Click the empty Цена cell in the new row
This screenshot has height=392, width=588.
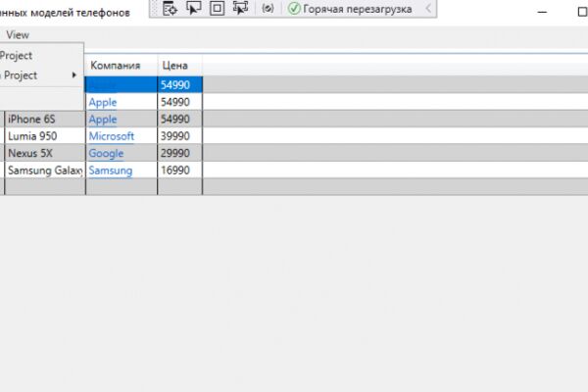pyautogui.click(x=180, y=187)
